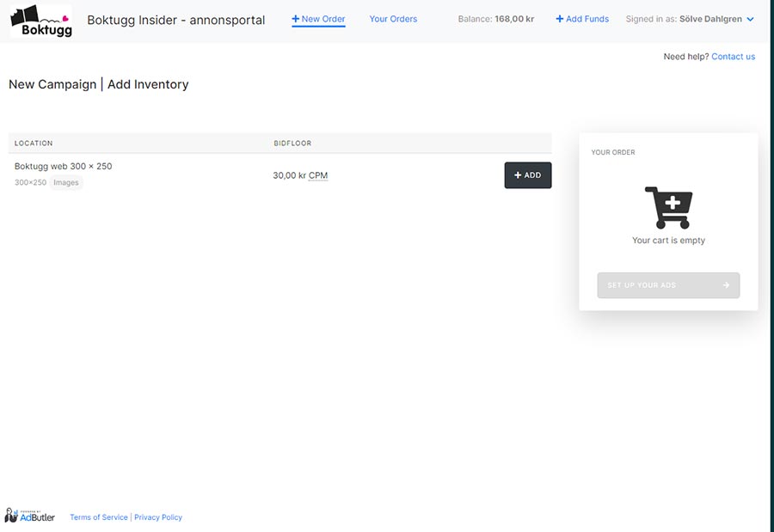Click the Images tag
The width and height of the screenshot is (774, 532).
[66, 182]
